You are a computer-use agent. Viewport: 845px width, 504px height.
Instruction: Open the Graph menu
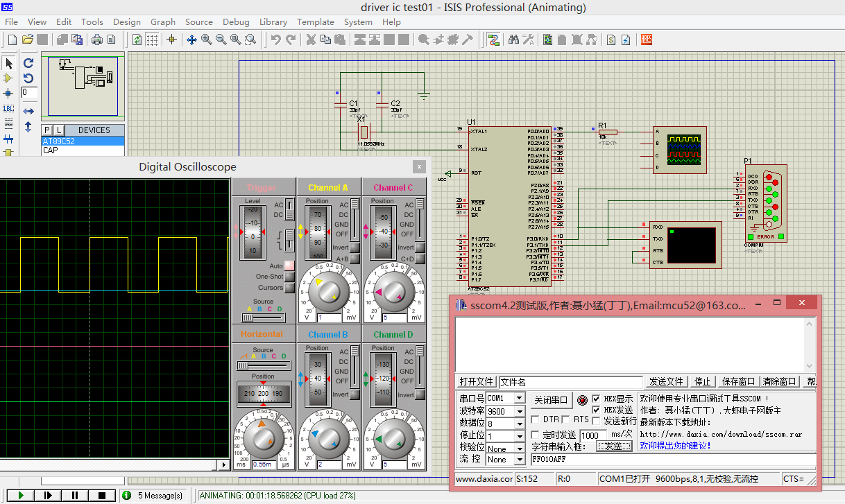coord(163,22)
